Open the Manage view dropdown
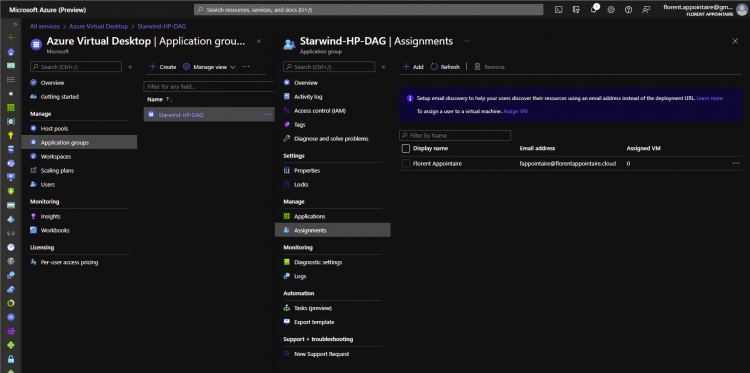The height and width of the screenshot is (373, 750). [x=210, y=67]
